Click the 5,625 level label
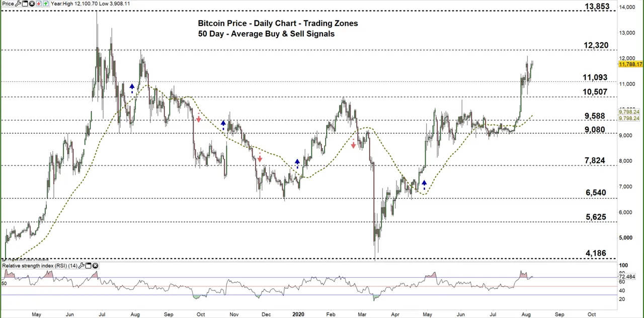This screenshot has height=318, width=644. tap(596, 217)
